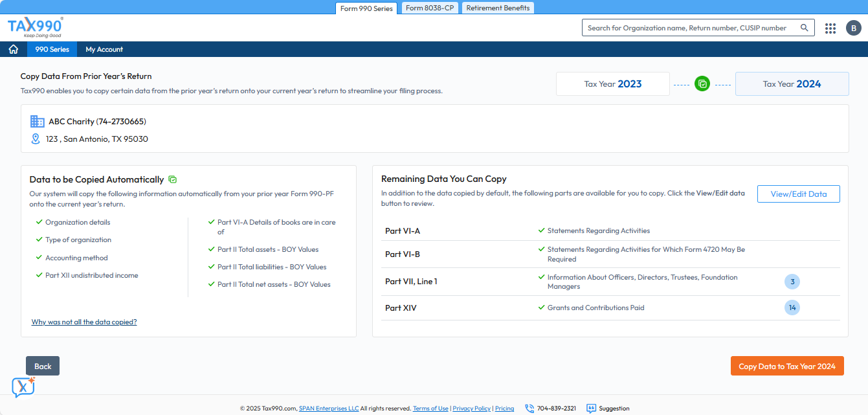
Task: Click checkmark beside Information About Officers
Action: (542, 277)
